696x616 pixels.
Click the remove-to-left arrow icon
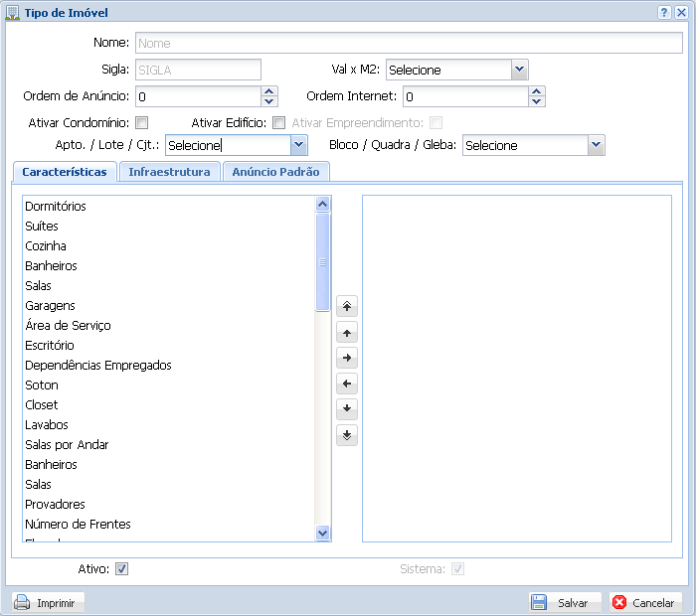pos(346,384)
